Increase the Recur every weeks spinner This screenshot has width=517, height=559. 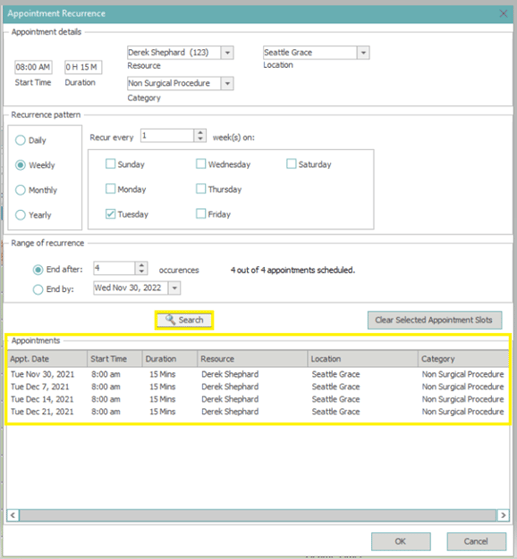[200, 132]
